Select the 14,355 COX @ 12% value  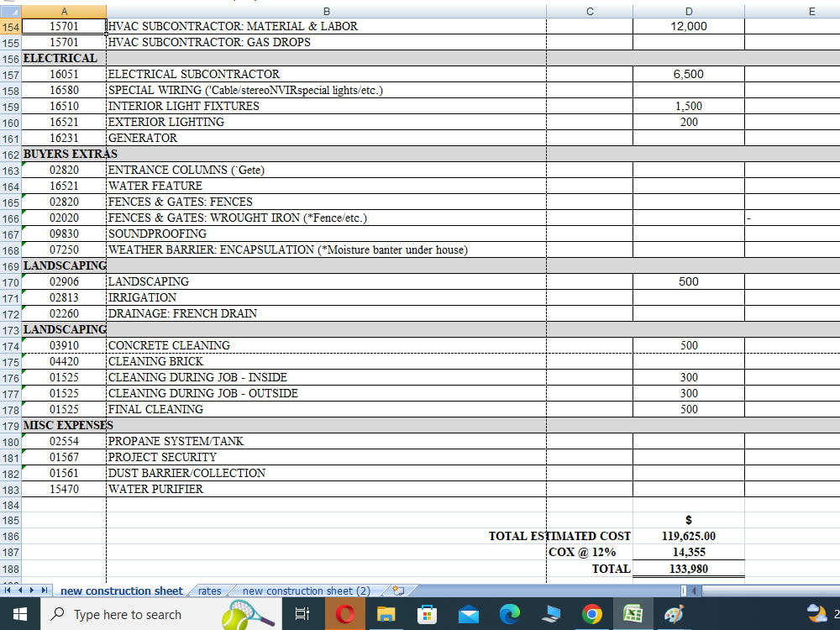tap(689, 553)
